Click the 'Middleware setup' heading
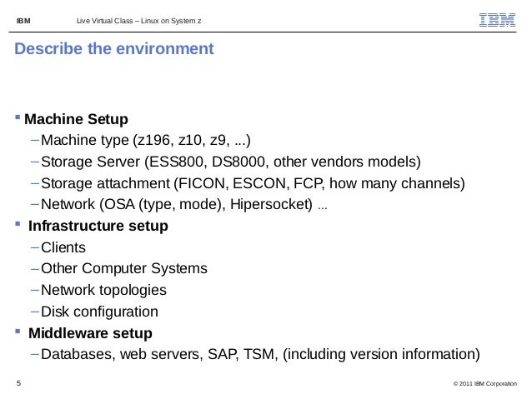 pyautogui.click(x=90, y=333)
